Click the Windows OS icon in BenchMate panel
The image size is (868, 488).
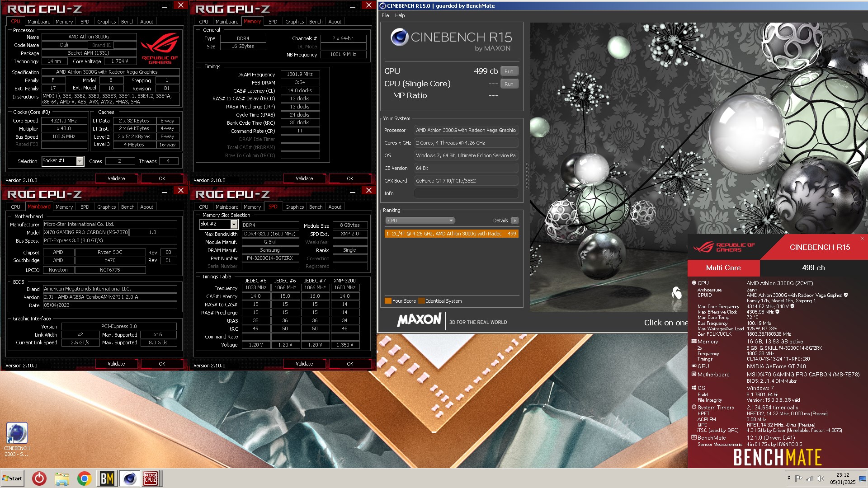click(x=694, y=388)
